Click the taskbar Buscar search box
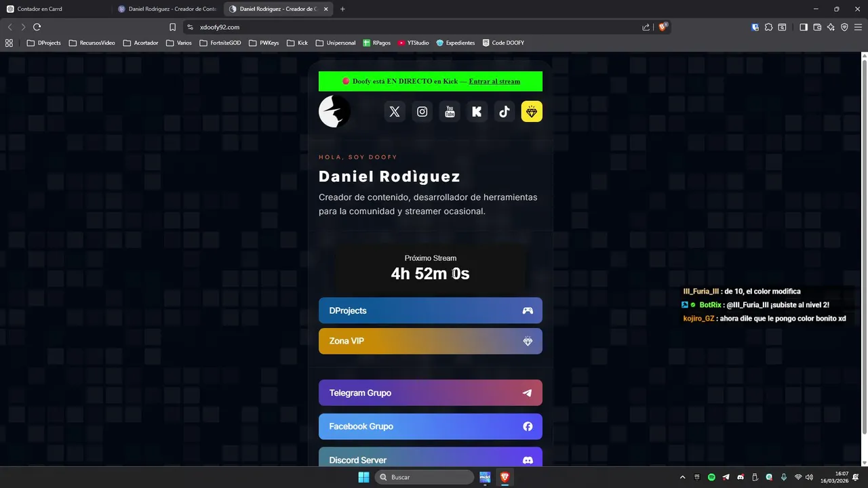Screen dimensions: 868x488 (x=424, y=477)
